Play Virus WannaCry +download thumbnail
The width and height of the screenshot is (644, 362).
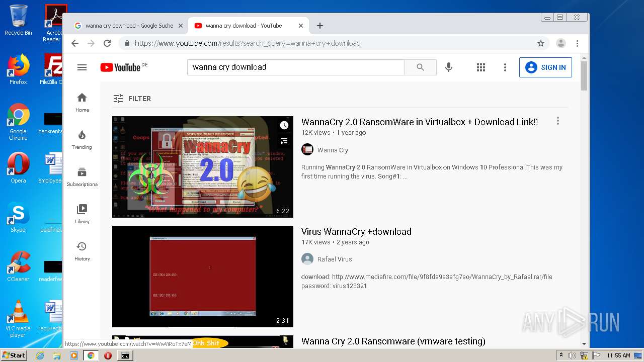click(x=202, y=277)
